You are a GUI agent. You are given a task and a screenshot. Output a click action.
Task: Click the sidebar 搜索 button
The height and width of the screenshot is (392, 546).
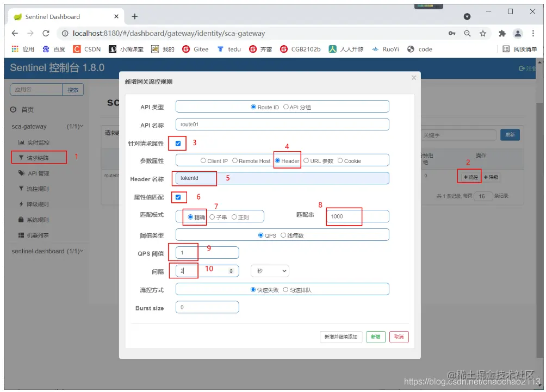click(x=73, y=90)
